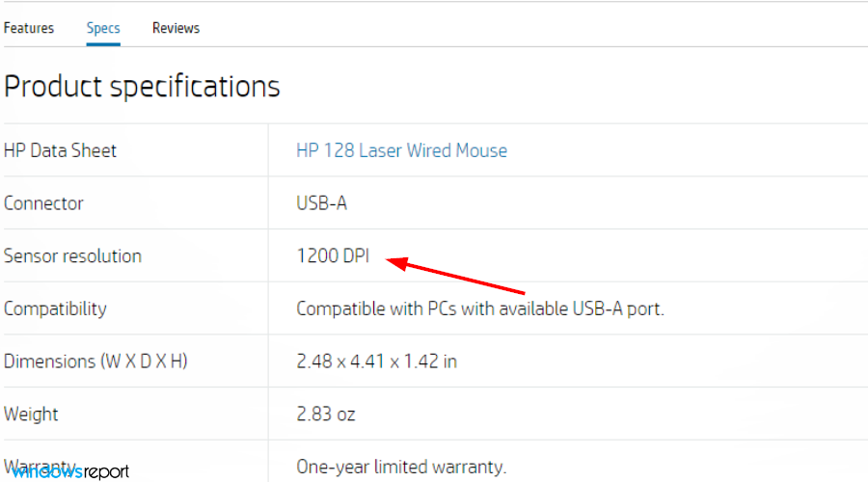
Task: Click the Compatibility row label
Action: [x=55, y=308]
